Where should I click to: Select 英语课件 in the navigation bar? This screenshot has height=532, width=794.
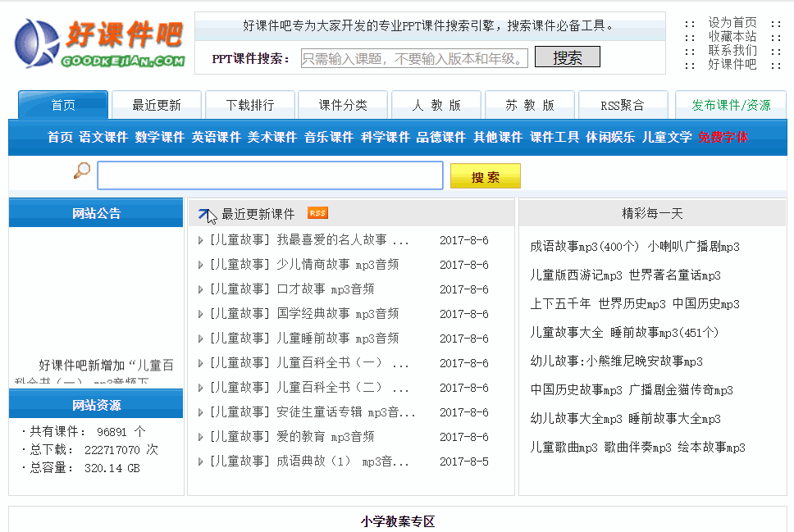point(217,137)
